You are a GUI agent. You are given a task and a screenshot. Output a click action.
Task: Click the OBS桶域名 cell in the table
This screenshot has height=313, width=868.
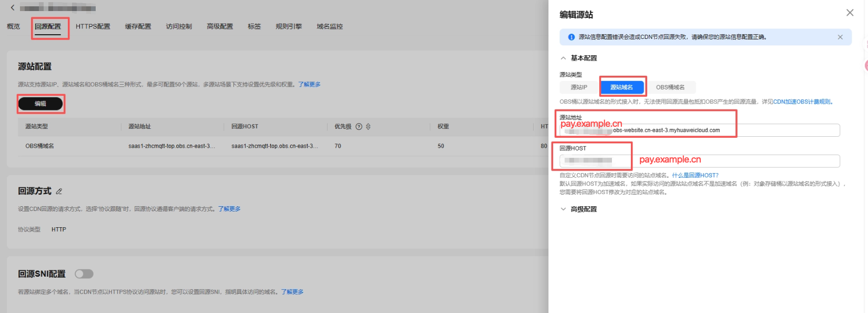click(40, 146)
